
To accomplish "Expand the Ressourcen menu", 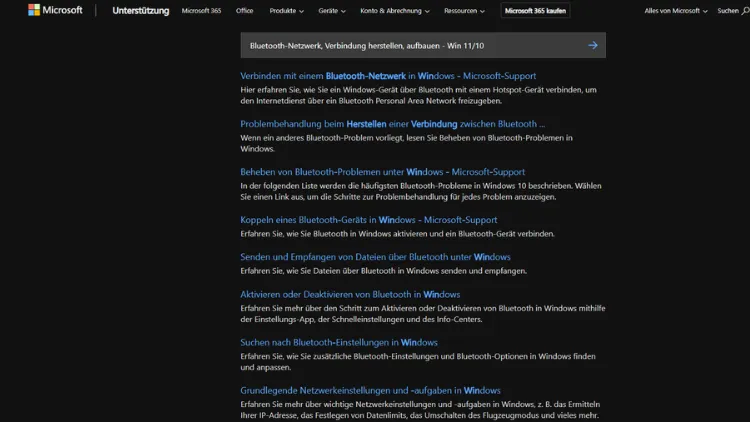I will tap(464, 11).
